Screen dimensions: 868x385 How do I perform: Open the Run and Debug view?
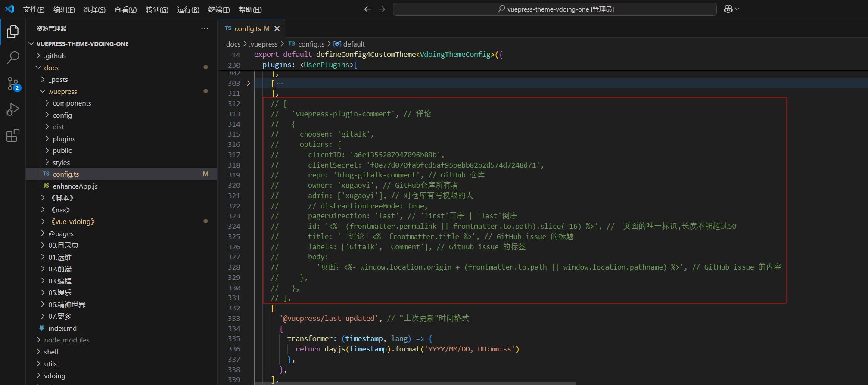[13, 109]
